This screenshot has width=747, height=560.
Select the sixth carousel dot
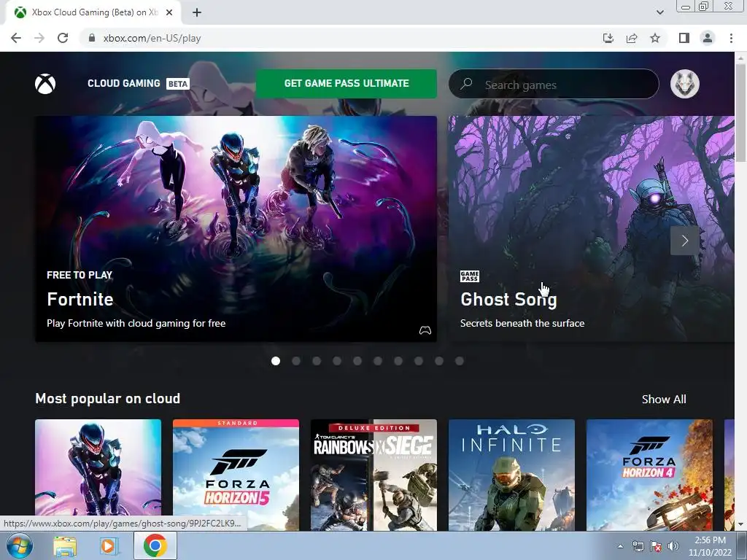point(378,361)
